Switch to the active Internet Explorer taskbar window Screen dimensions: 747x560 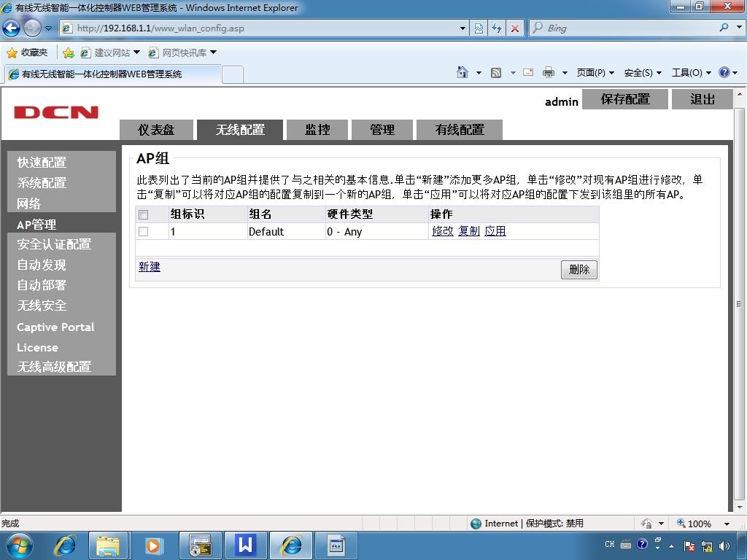click(291, 545)
